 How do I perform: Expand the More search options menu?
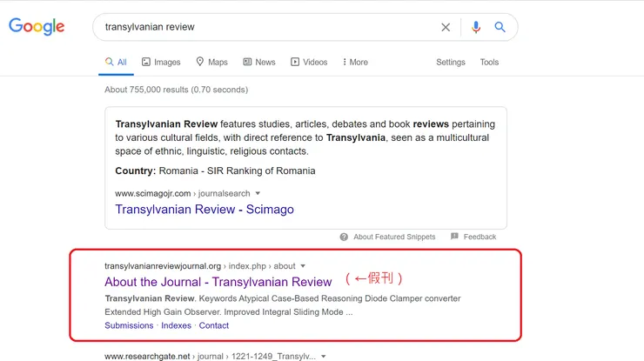(355, 63)
